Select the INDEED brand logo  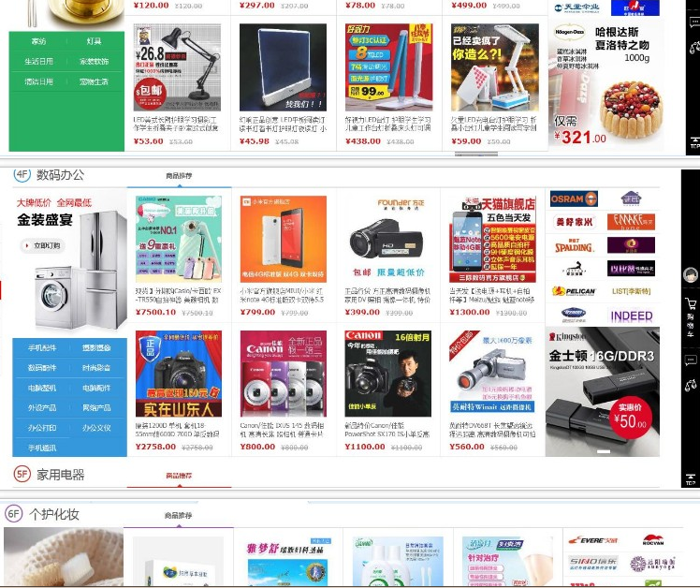[x=632, y=316]
